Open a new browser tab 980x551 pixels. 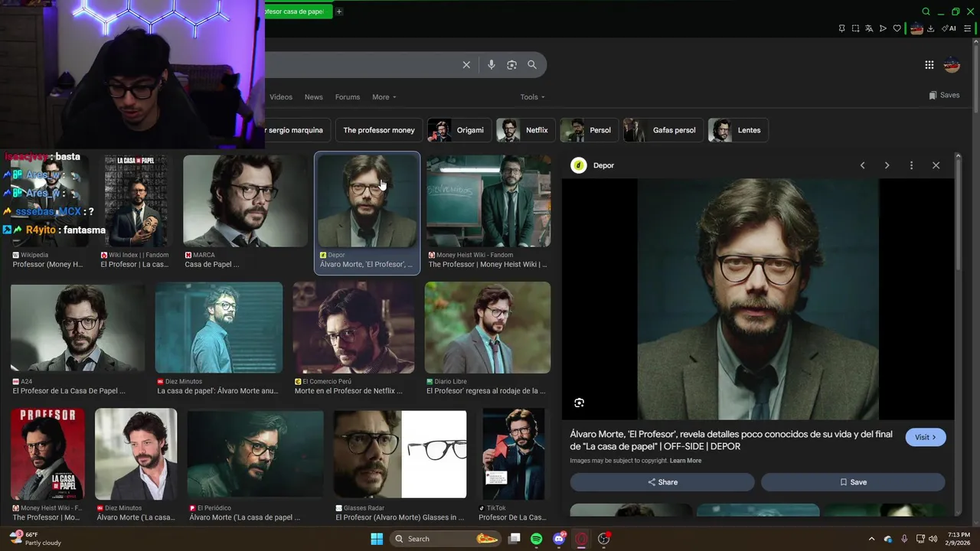coord(339,11)
